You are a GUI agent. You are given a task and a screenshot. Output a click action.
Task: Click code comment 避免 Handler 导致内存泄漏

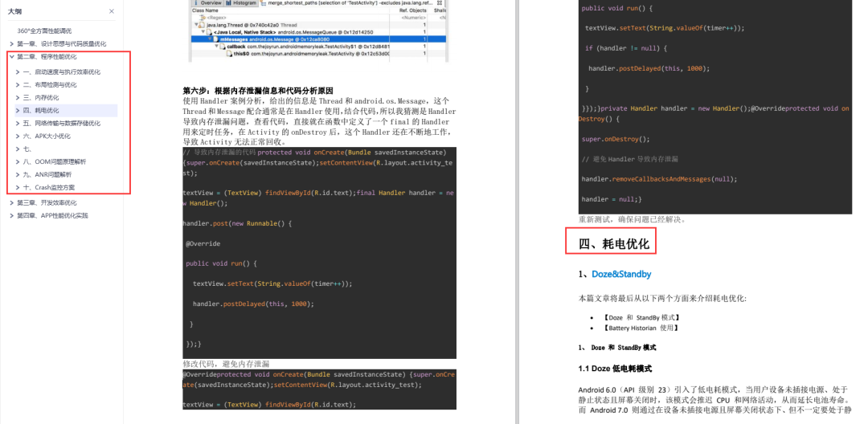pyautogui.click(x=630, y=159)
